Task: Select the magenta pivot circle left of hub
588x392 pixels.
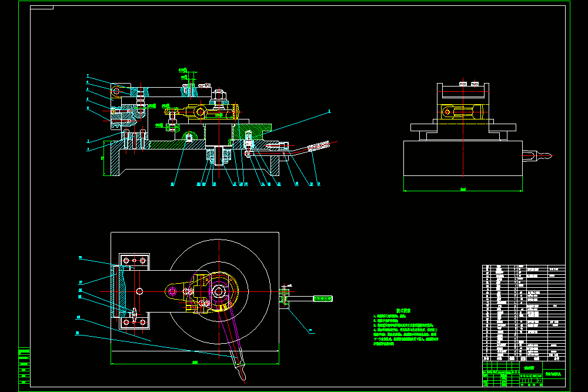Action: coord(172,291)
